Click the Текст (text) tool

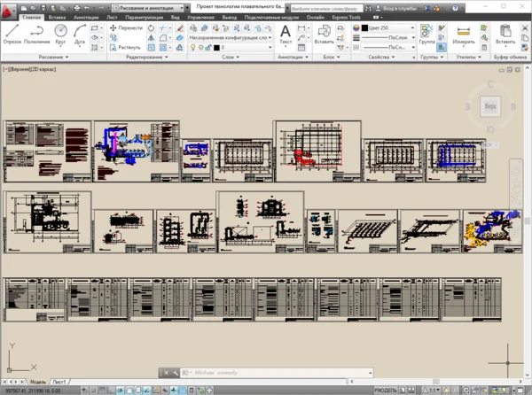tap(286, 34)
